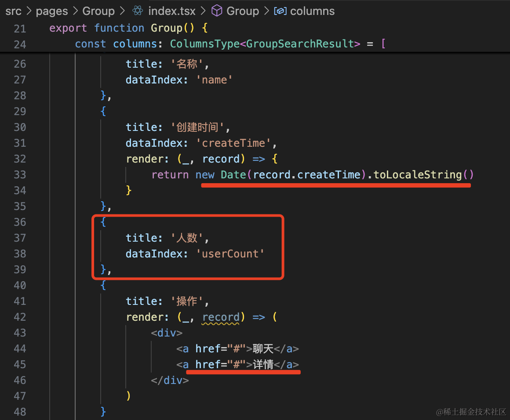Jump to sticky line 21 export function Group
This screenshot has height=420, width=510.
point(127,28)
